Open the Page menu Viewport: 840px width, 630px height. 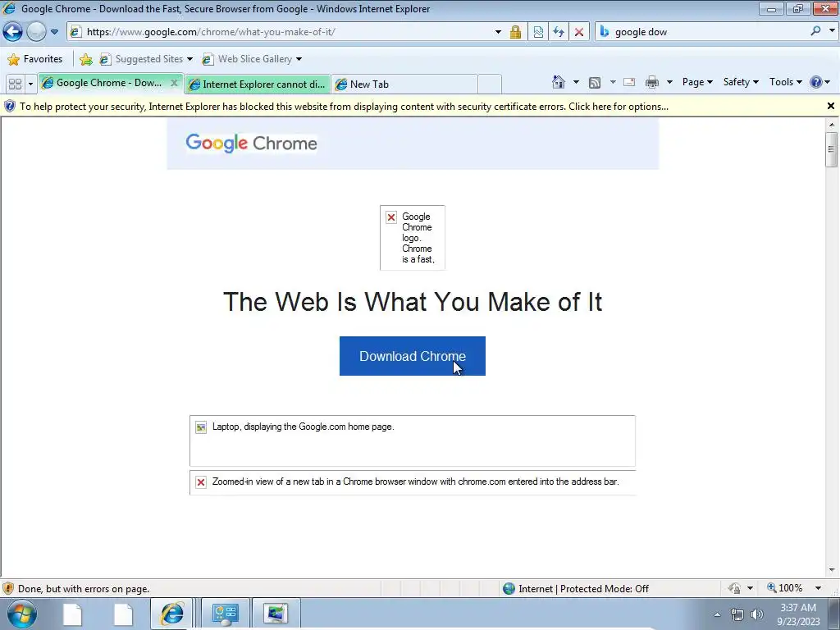[697, 82]
